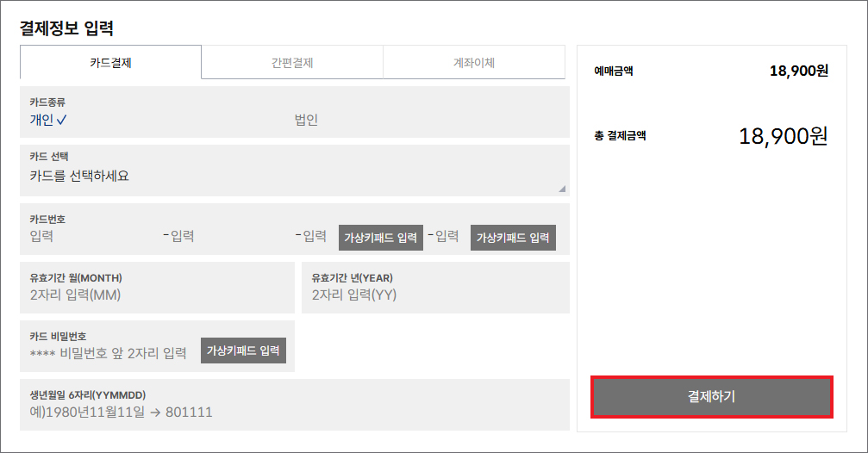Open 가상키패드 입력 for the third card number segment
Screen dimensions: 868x453
coord(381,238)
